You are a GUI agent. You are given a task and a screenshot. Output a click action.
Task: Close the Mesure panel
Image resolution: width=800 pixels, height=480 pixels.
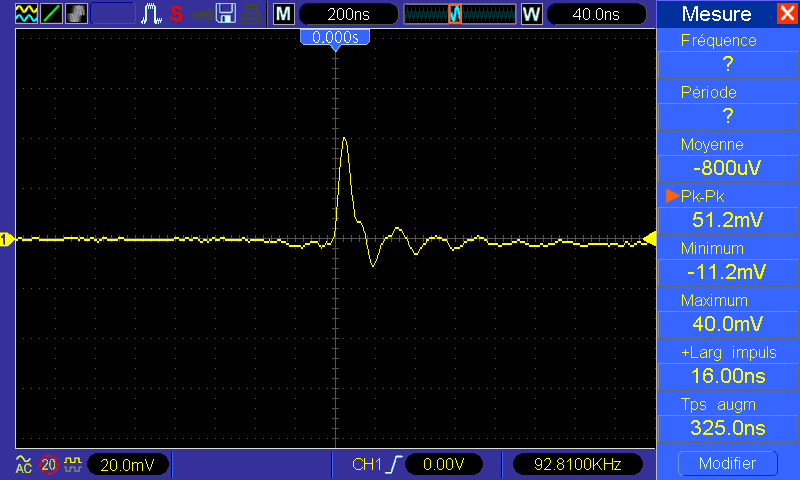tap(785, 14)
